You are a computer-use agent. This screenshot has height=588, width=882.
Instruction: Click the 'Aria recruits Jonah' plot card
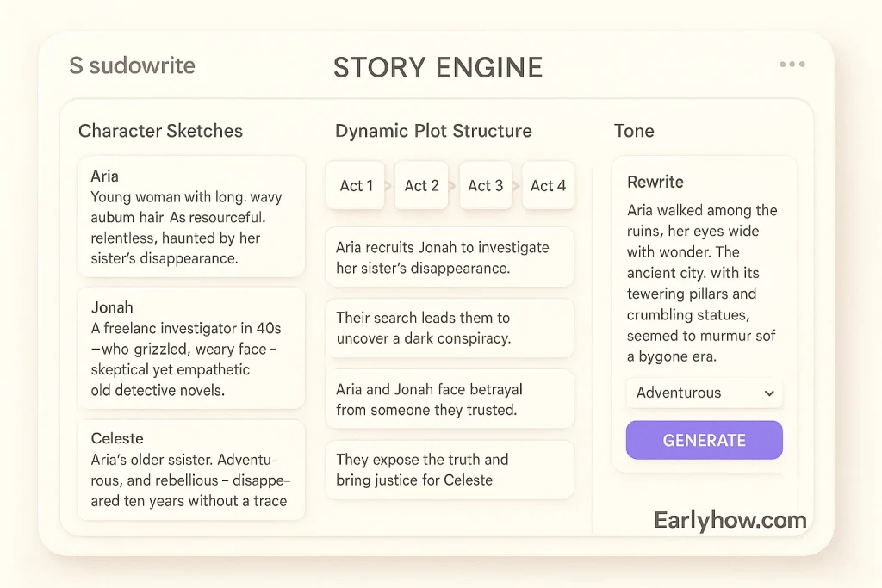point(449,257)
